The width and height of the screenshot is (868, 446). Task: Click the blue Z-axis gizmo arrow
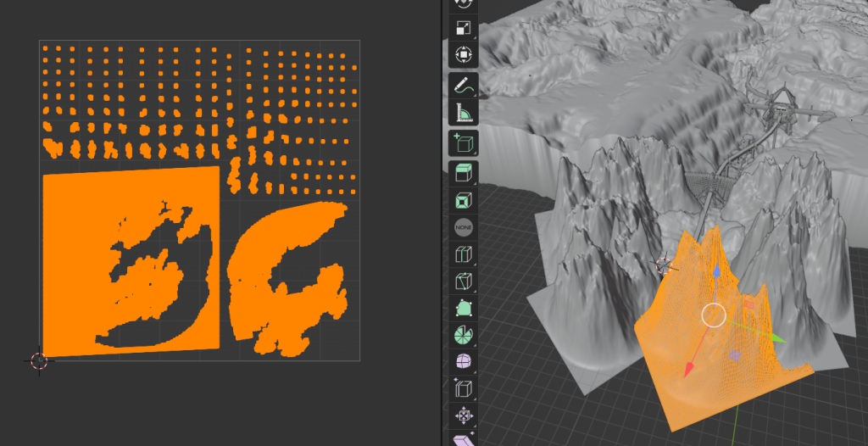[716, 271]
